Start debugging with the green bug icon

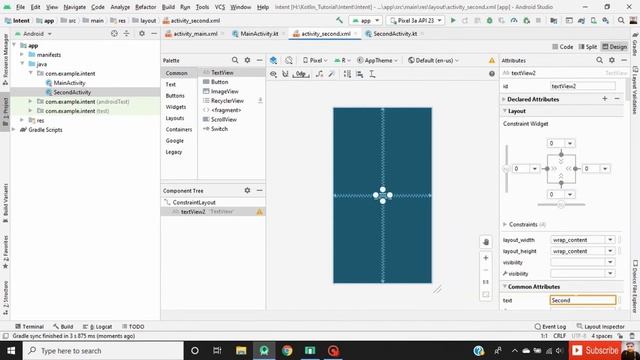[489, 20]
